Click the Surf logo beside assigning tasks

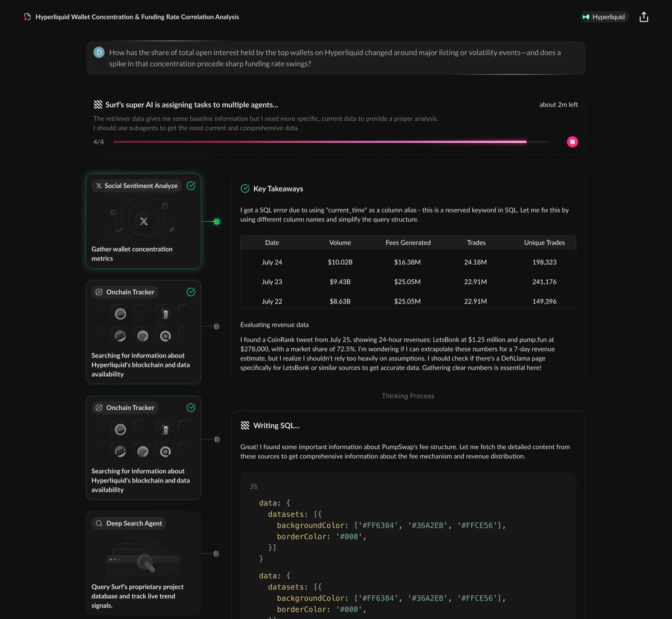(x=98, y=105)
